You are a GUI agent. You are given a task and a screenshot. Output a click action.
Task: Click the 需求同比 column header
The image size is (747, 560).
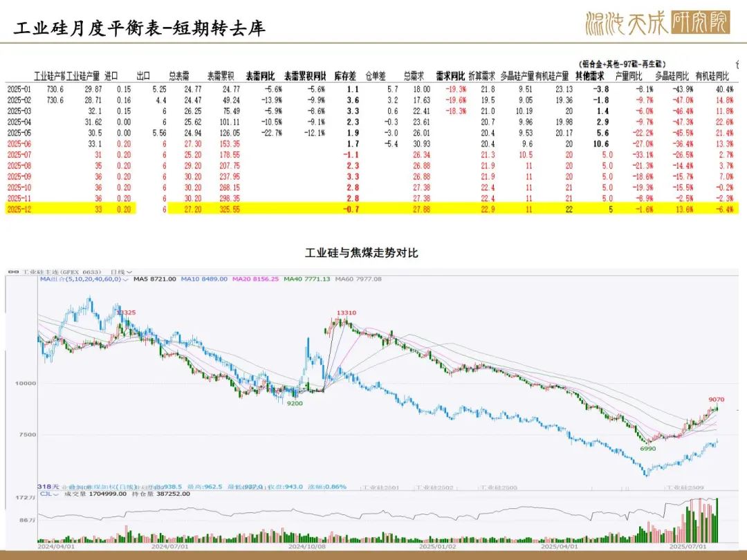coord(450,76)
